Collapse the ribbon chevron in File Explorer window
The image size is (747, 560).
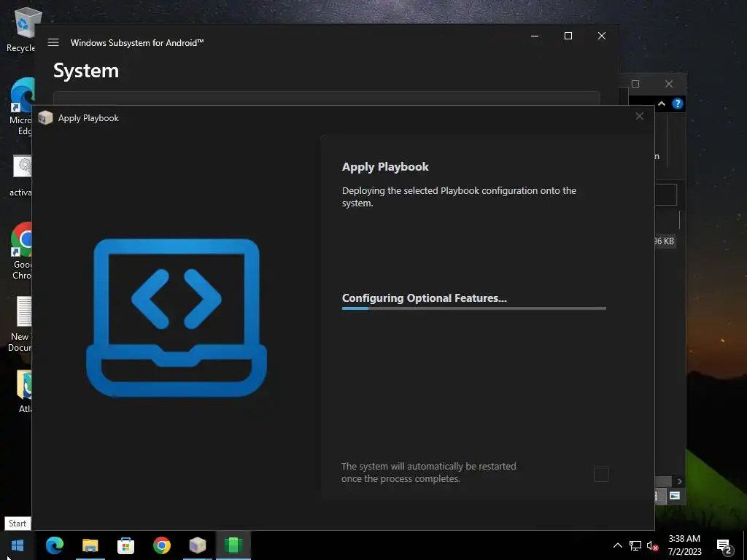coord(662,104)
